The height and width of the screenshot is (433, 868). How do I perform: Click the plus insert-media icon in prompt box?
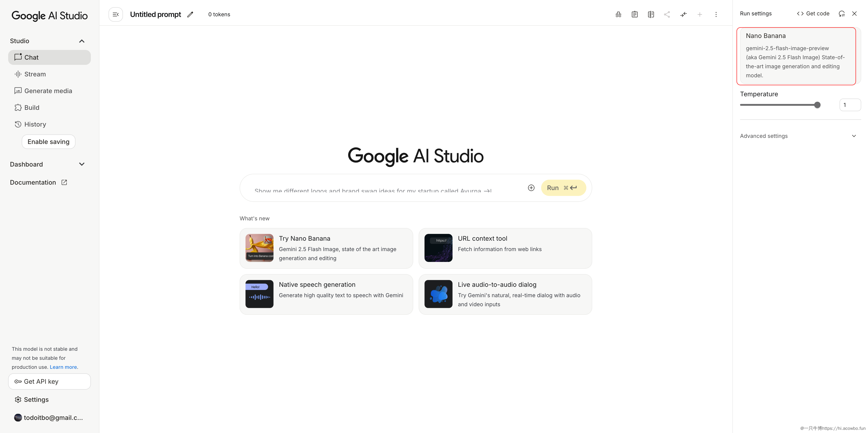click(x=531, y=188)
